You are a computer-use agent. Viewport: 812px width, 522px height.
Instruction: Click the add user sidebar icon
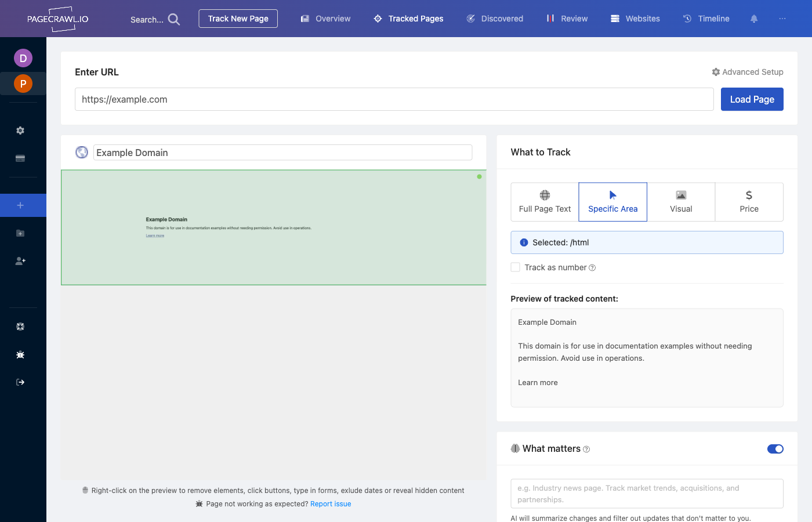pyautogui.click(x=20, y=261)
